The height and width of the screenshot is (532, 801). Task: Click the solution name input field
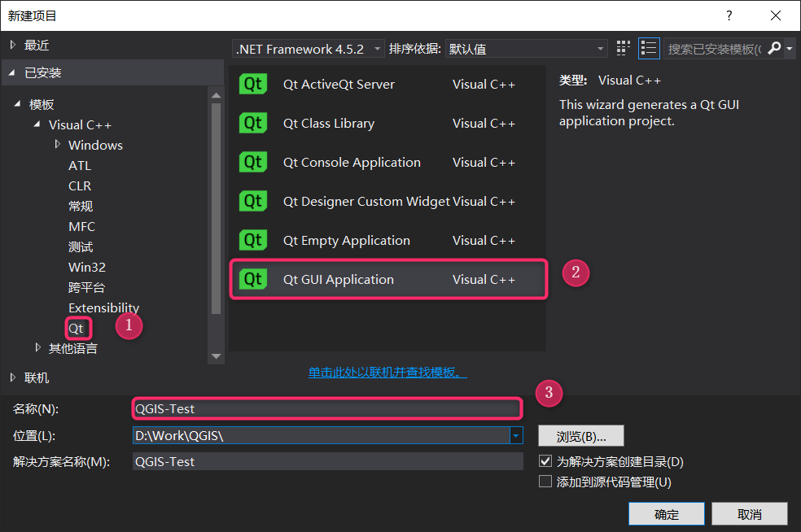pos(327,461)
